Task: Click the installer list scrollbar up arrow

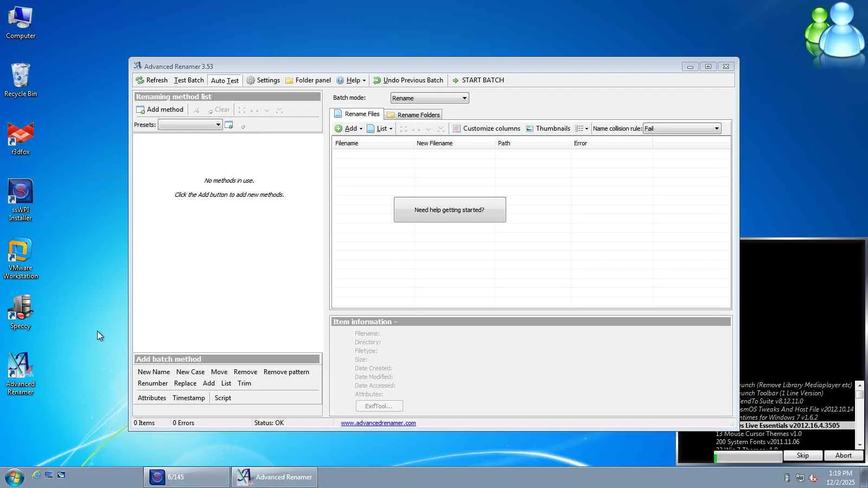Action: [859, 385]
